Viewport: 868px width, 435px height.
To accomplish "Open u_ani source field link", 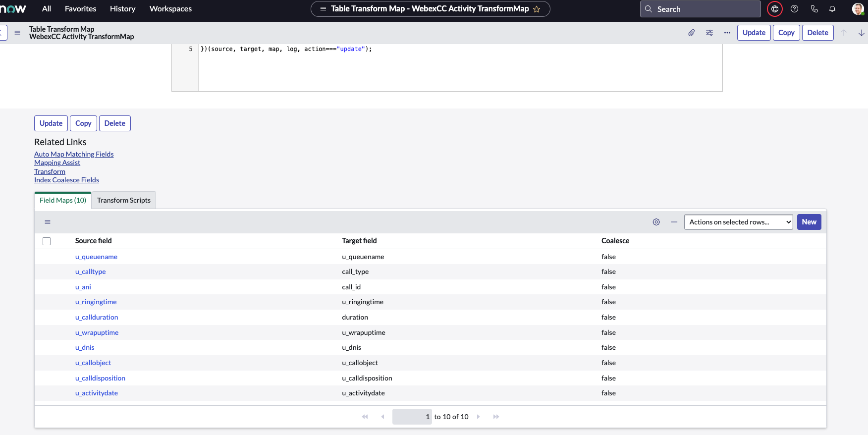I will pyautogui.click(x=83, y=287).
